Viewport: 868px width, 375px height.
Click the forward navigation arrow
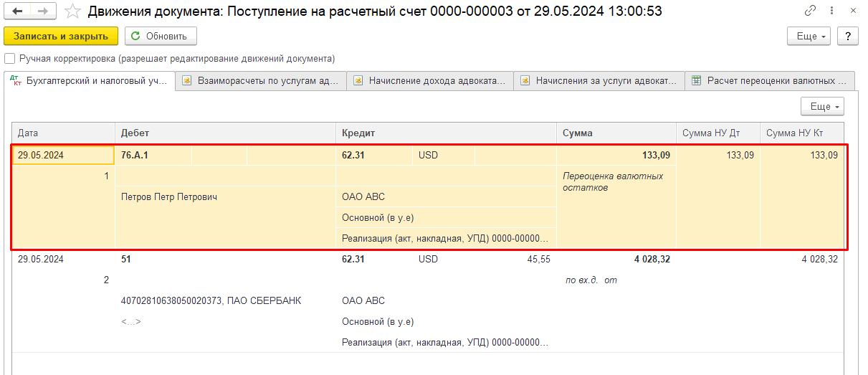click(x=42, y=11)
